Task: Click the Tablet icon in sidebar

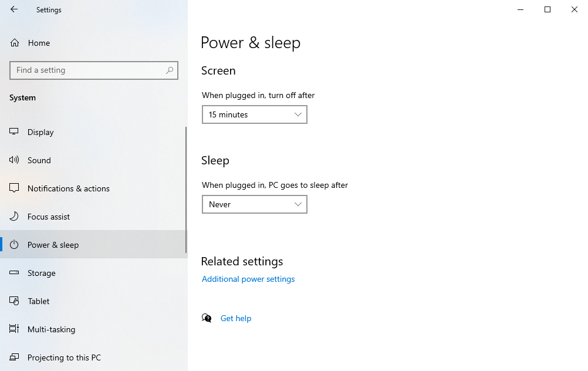Action: 15,301
